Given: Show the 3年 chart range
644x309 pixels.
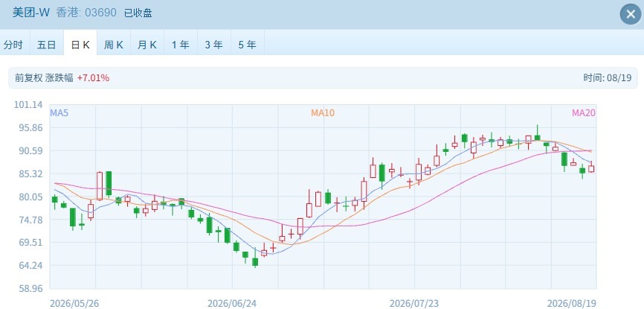Looking at the screenshot, I should click(213, 45).
